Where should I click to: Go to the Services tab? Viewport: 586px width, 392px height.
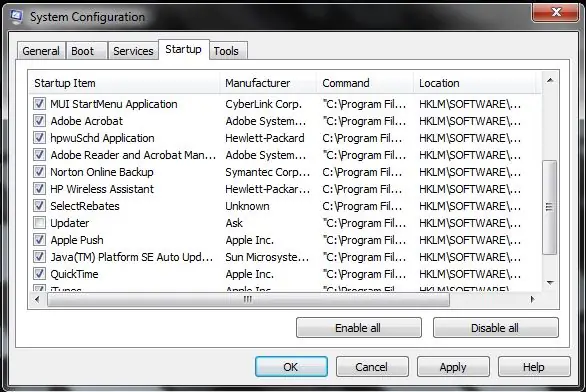133,51
